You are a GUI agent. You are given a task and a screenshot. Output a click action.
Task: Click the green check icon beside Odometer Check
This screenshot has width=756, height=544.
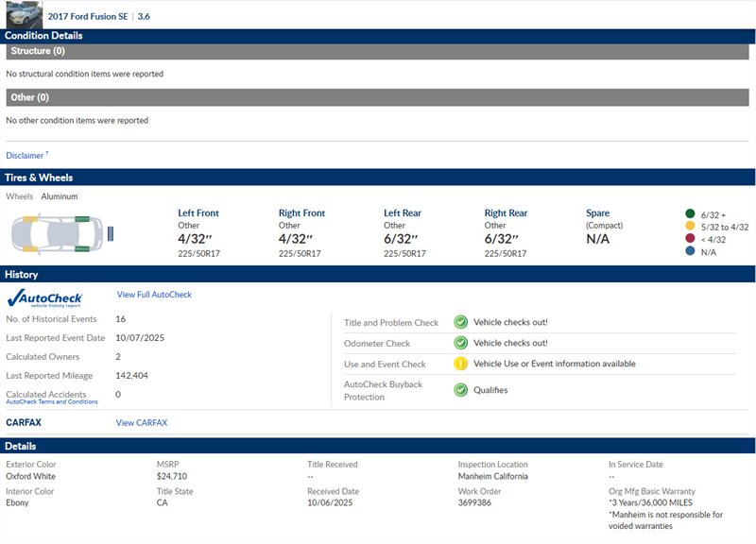tap(460, 343)
